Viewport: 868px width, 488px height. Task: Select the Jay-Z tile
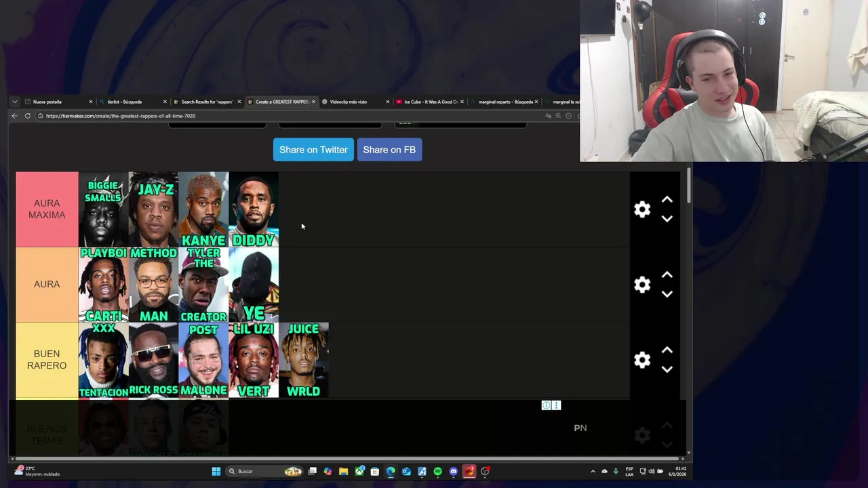pyautogui.click(x=153, y=209)
